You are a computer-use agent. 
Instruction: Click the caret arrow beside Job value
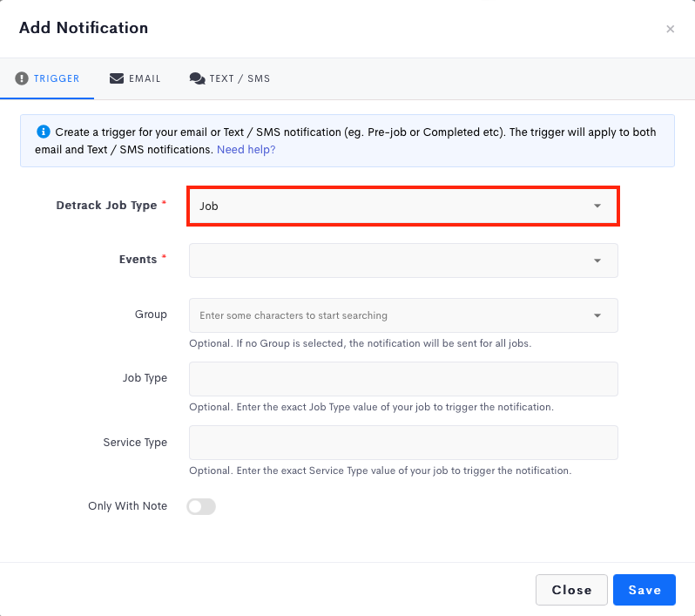[x=597, y=206]
